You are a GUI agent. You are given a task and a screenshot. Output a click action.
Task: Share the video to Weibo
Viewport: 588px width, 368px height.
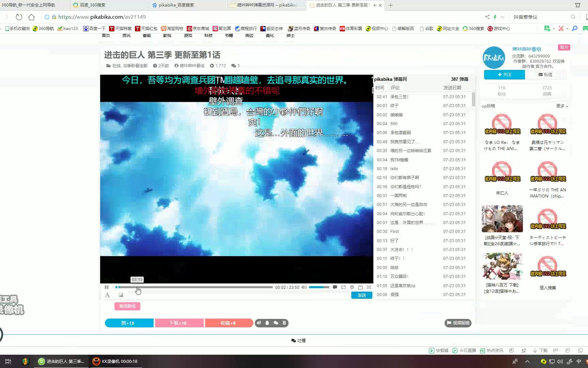pos(259,323)
